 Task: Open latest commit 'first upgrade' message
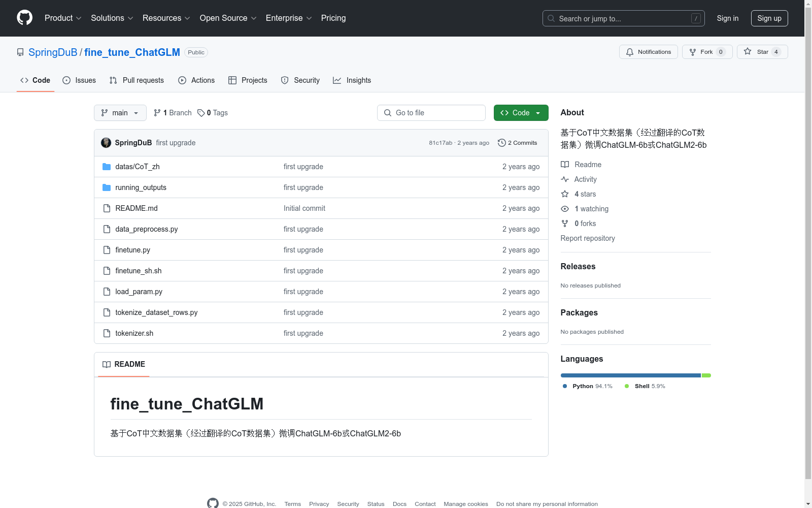point(176,143)
